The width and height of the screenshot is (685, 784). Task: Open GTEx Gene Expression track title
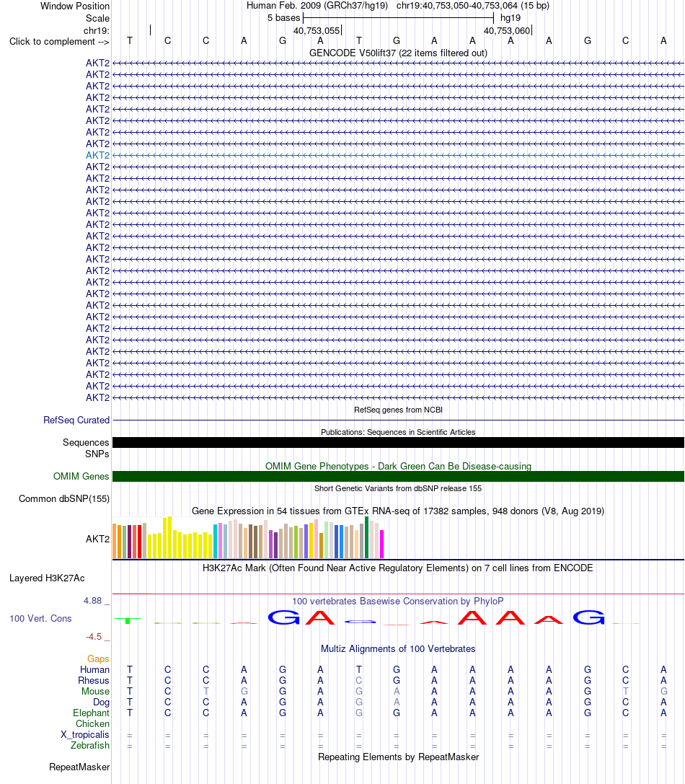coord(398,511)
